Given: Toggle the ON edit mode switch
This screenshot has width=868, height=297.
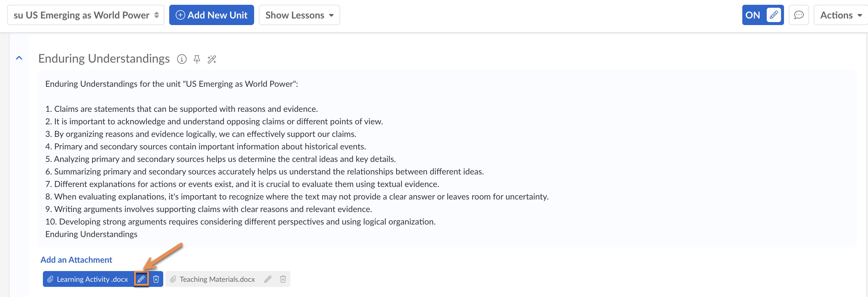Looking at the screenshot, I should point(763,15).
